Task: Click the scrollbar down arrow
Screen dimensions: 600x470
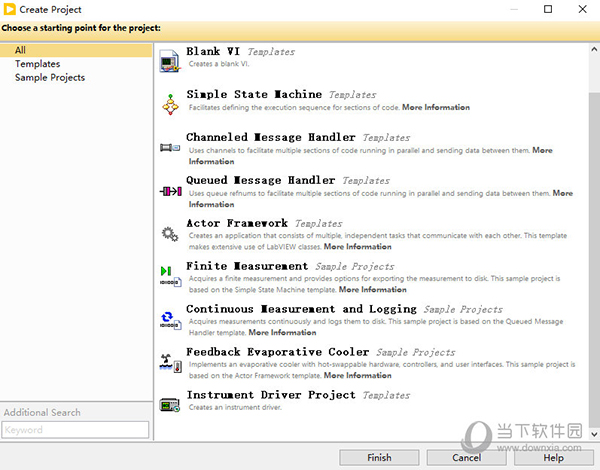Action: tap(594, 434)
